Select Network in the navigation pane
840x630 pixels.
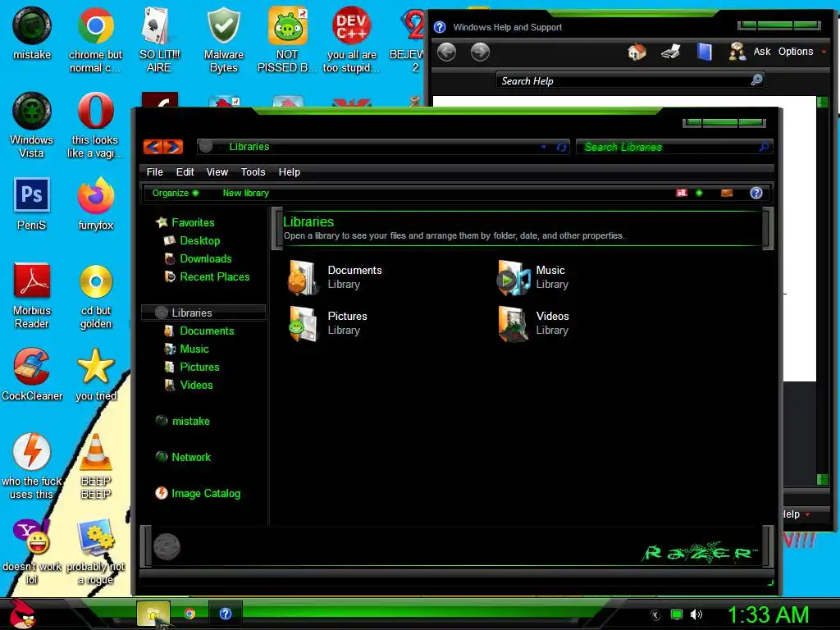point(183,457)
